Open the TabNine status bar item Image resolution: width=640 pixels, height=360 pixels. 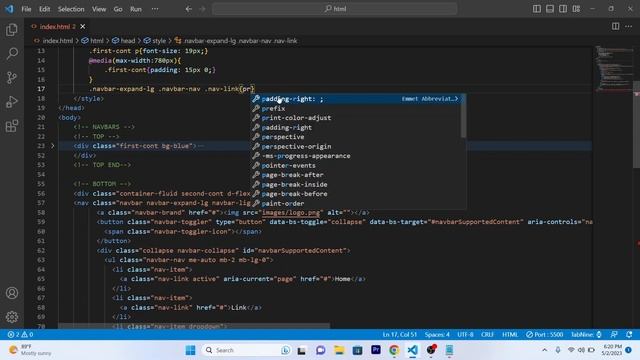586,335
